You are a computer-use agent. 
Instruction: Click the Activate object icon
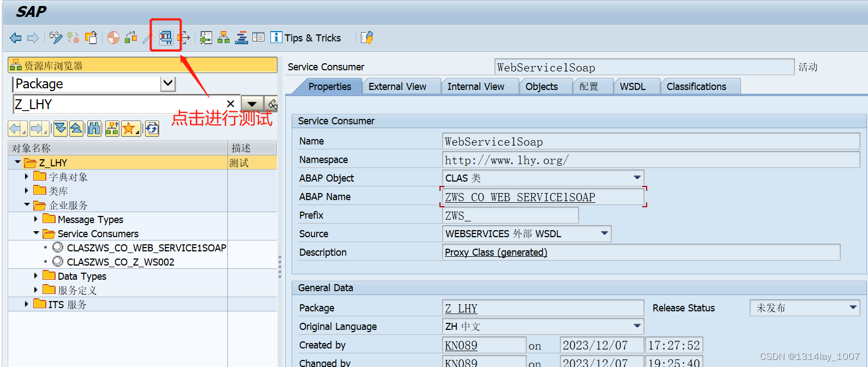tap(131, 38)
